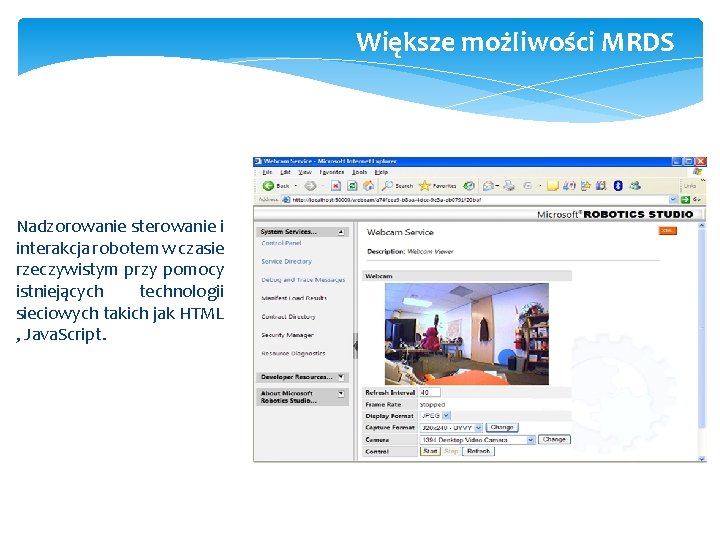Click the scrollbar up arrow
Viewport: 720px width, 540px height.
701,225
